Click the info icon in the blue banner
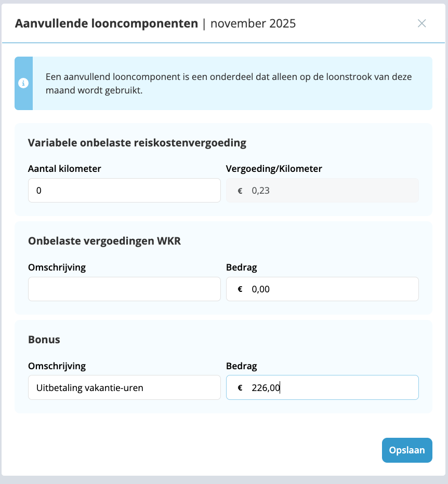This screenshot has height=484, width=448. coord(23,83)
